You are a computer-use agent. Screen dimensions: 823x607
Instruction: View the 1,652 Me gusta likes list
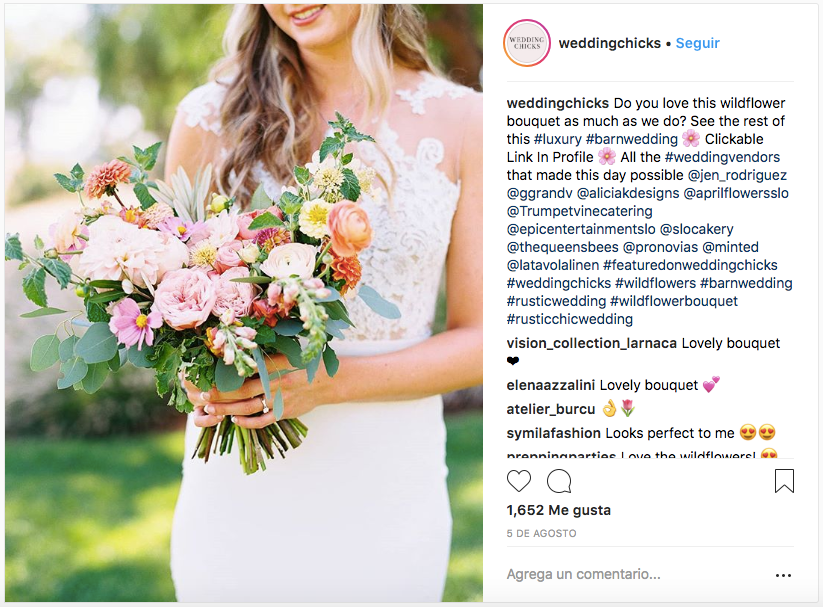point(558,510)
